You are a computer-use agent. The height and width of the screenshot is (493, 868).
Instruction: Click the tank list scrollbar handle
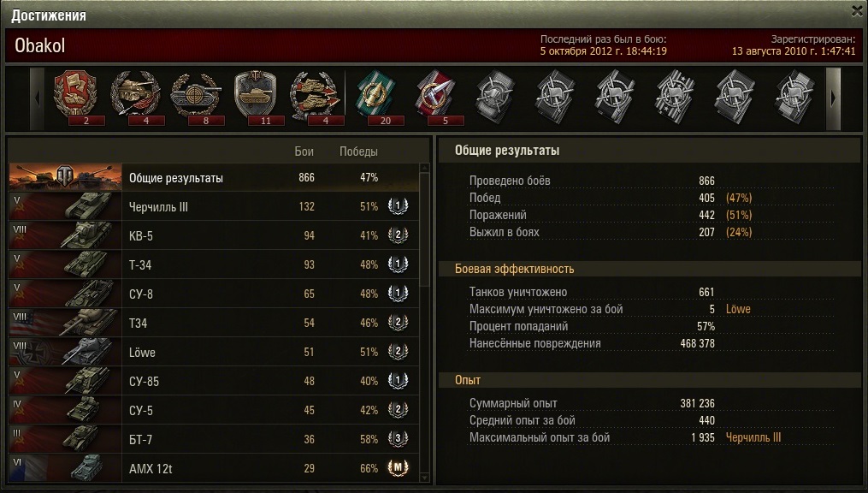point(424,230)
